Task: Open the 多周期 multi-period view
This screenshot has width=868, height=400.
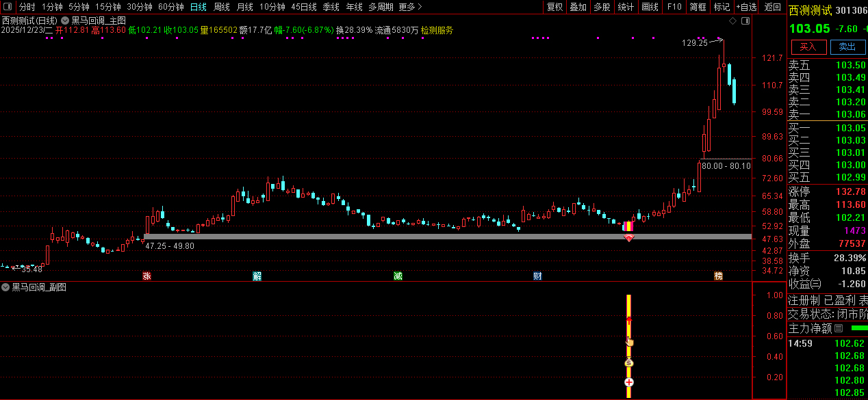Action: pos(381,7)
